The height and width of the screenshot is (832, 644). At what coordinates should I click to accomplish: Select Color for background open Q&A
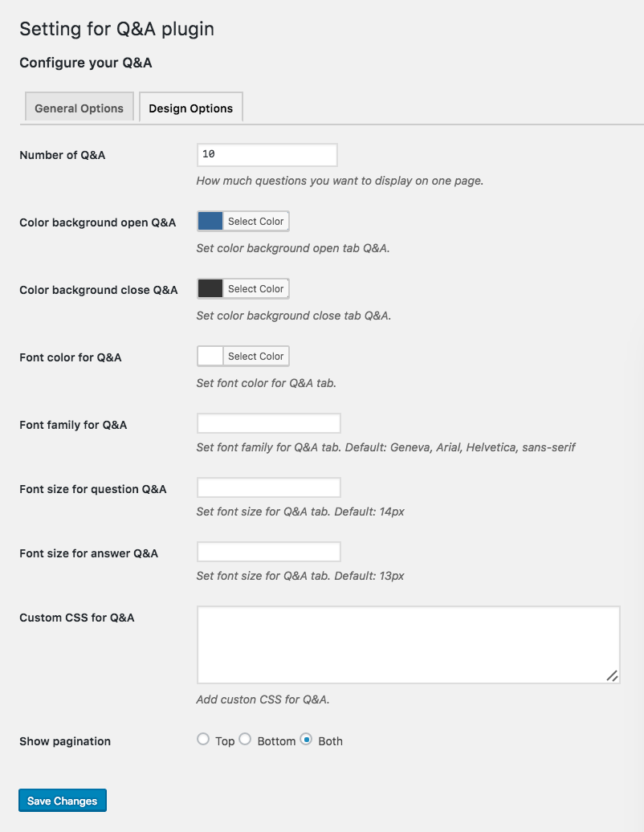coord(255,222)
